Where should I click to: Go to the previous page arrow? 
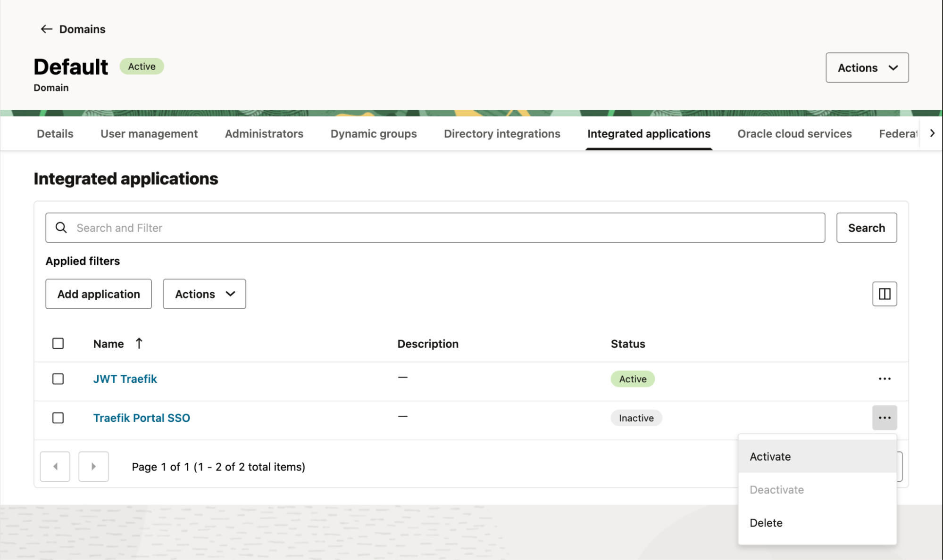pyautogui.click(x=55, y=467)
